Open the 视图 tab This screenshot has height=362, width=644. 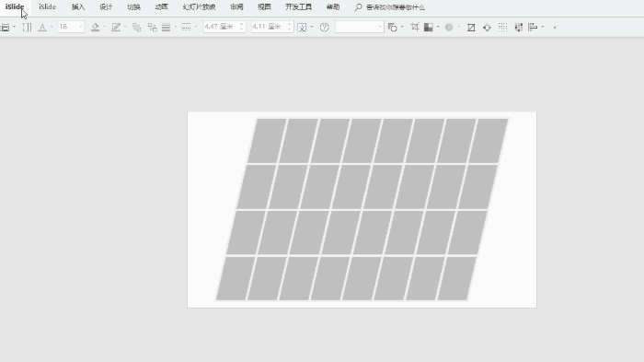264,7
